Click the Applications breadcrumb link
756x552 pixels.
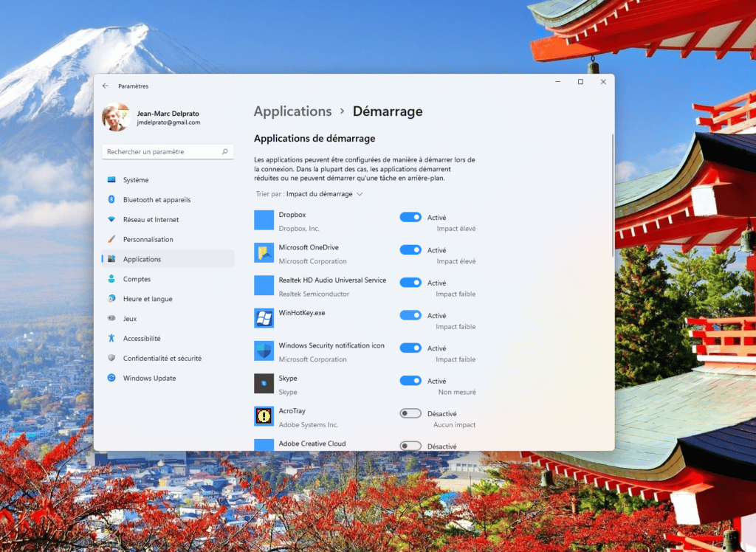click(293, 111)
